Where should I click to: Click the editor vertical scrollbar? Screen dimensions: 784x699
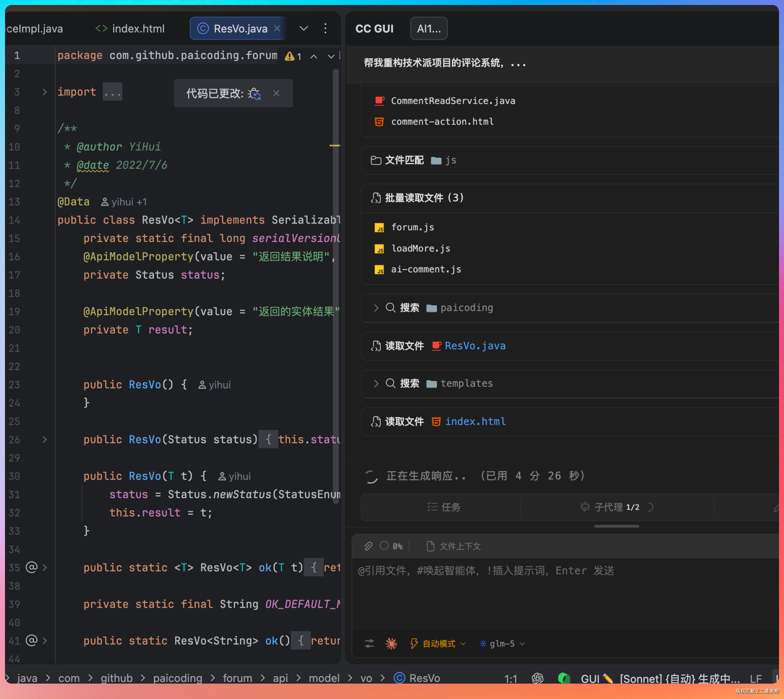(x=335, y=284)
